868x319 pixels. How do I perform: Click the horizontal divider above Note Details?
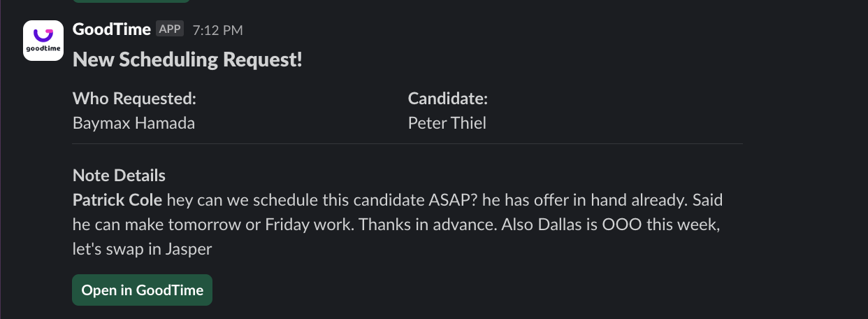[407, 144]
